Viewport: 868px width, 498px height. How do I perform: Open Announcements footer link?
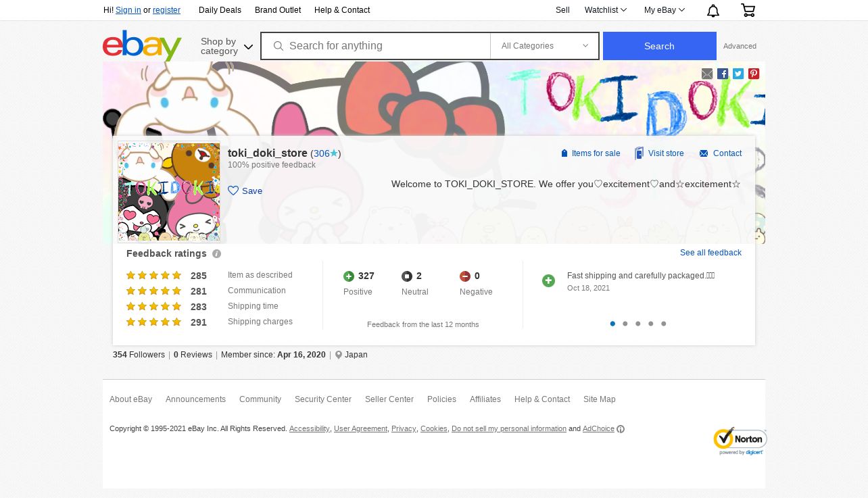(195, 399)
